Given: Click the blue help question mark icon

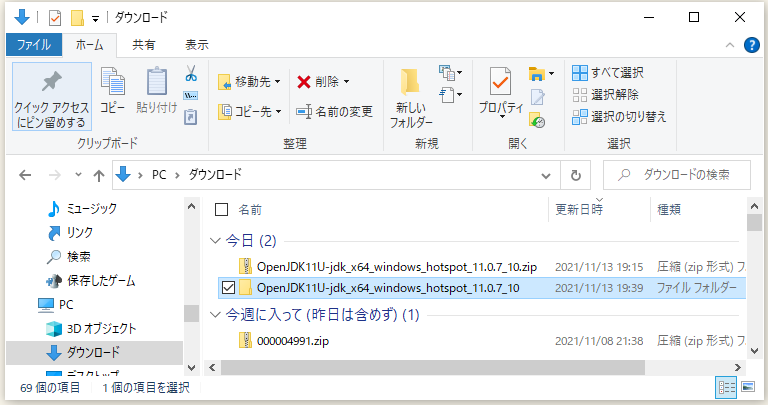Looking at the screenshot, I should click(751, 45).
